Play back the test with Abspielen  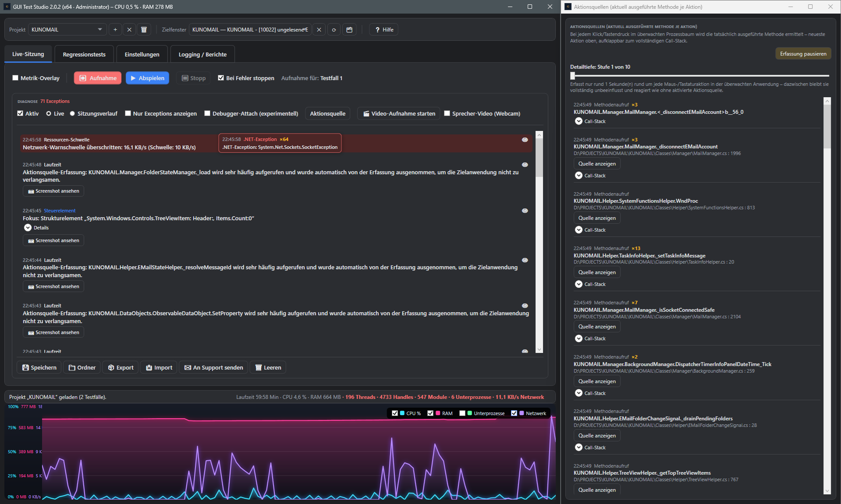(x=147, y=78)
